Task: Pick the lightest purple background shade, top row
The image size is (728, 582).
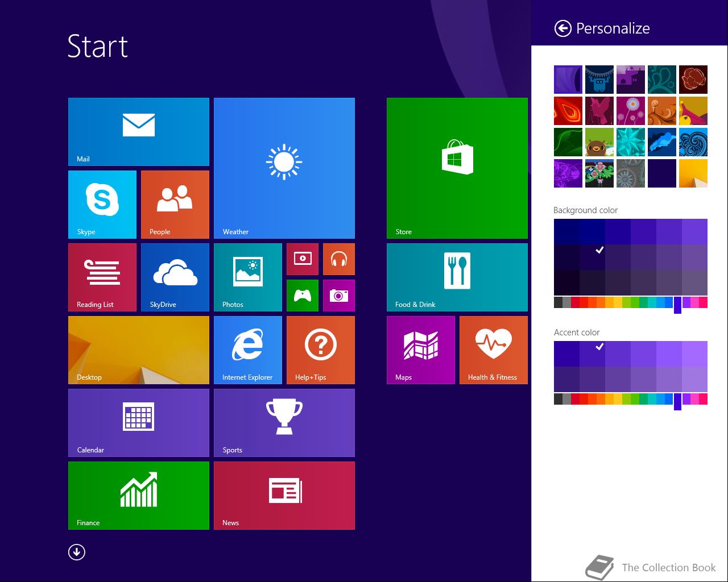Action: (x=694, y=231)
